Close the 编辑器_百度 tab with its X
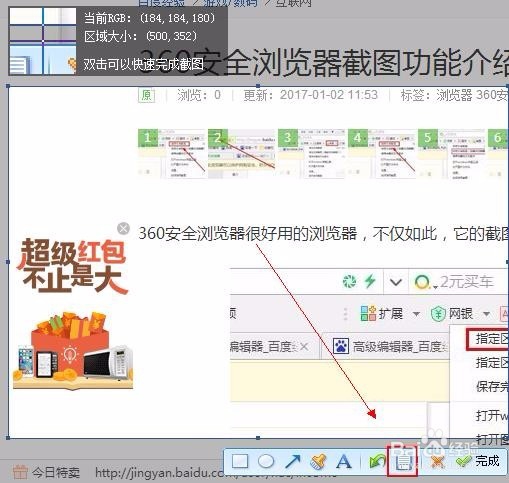Viewport: 509px width, 483px height. 304,347
